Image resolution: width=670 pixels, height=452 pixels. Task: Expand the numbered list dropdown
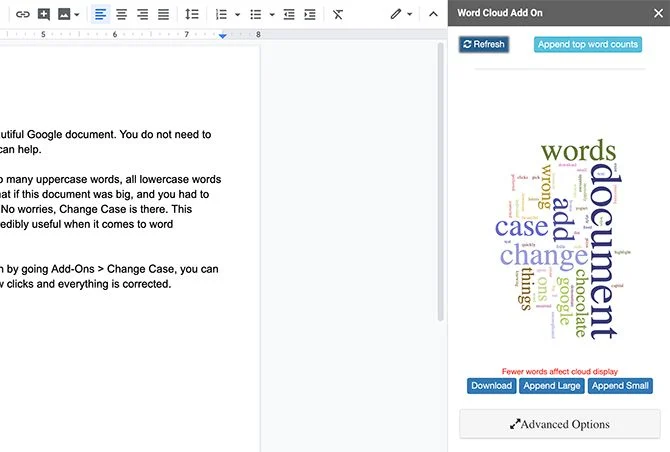point(238,15)
